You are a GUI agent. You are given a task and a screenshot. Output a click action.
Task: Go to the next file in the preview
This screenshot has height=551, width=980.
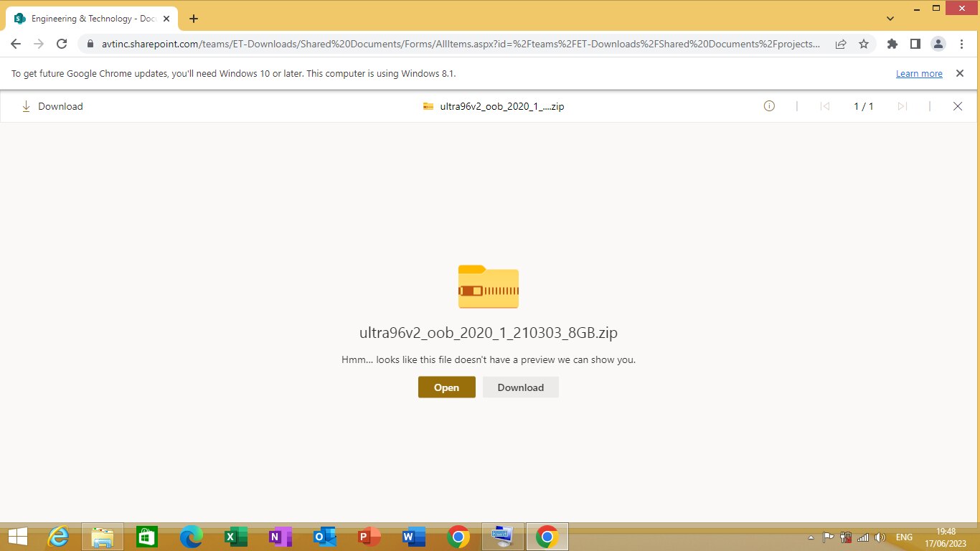point(902,106)
